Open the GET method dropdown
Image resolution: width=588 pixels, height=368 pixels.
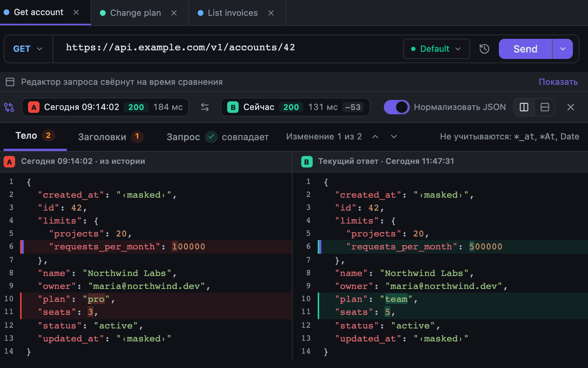point(28,49)
